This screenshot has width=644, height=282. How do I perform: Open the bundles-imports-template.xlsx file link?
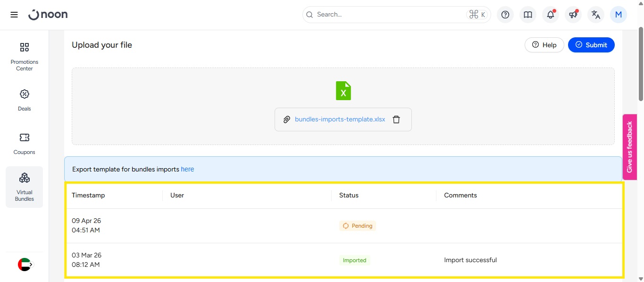(x=340, y=120)
